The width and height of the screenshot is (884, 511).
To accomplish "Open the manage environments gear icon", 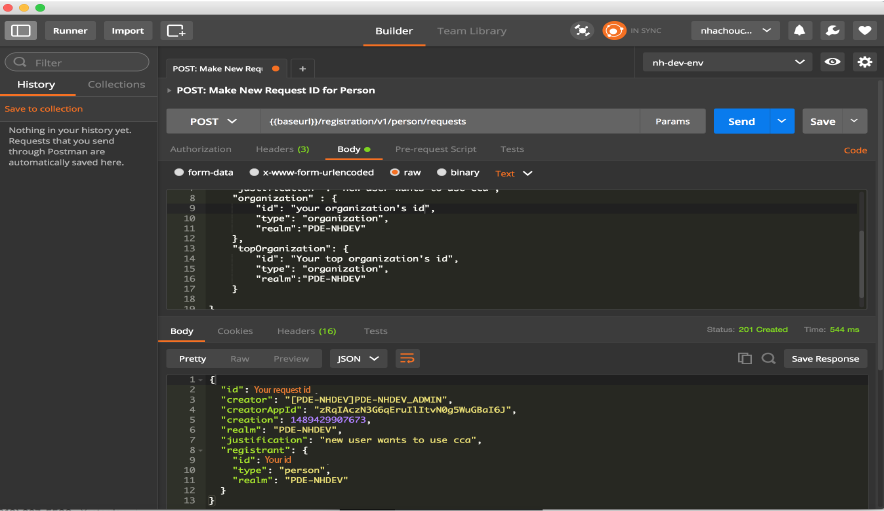I will (x=865, y=62).
